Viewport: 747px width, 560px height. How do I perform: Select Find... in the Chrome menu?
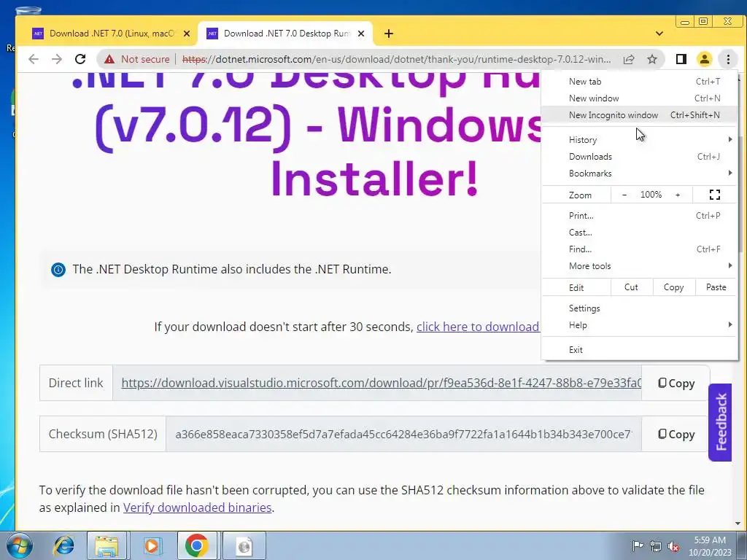tap(639, 249)
